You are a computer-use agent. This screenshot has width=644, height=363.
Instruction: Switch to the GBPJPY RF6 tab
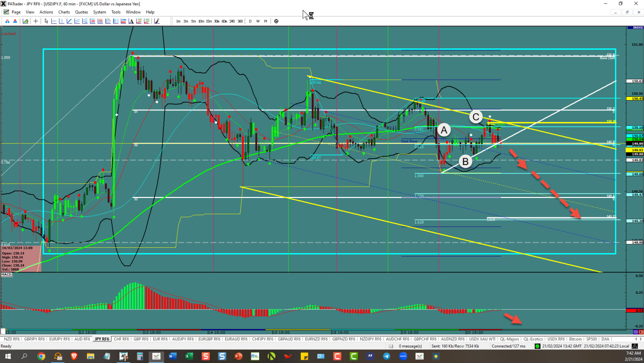point(35,339)
